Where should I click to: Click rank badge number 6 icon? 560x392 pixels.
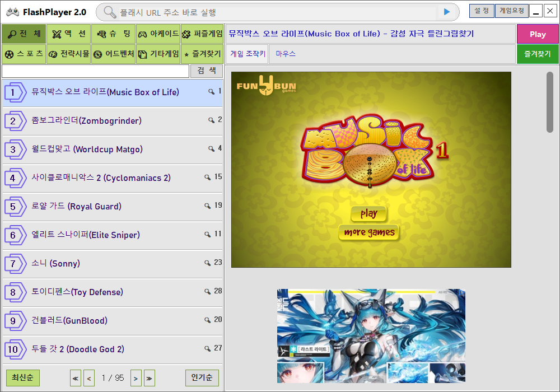[x=15, y=235]
